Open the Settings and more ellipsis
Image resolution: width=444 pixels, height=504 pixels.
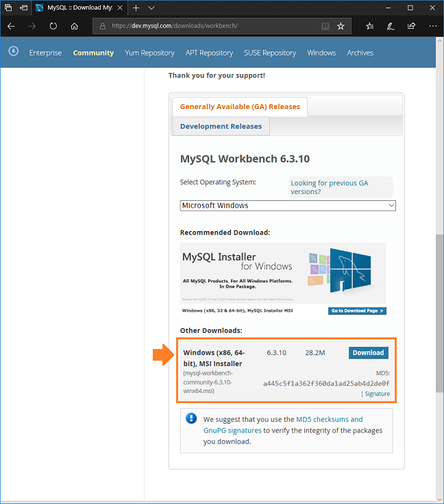point(433,26)
